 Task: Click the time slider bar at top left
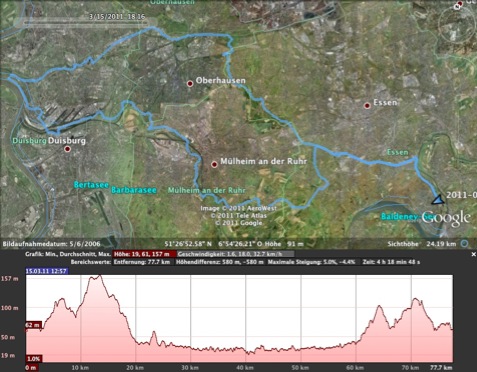click(x=89, y=22)
